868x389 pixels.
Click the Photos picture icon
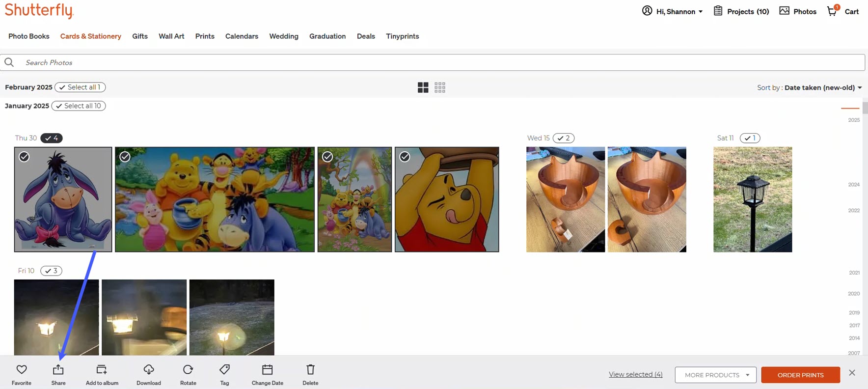pos(785,11)
